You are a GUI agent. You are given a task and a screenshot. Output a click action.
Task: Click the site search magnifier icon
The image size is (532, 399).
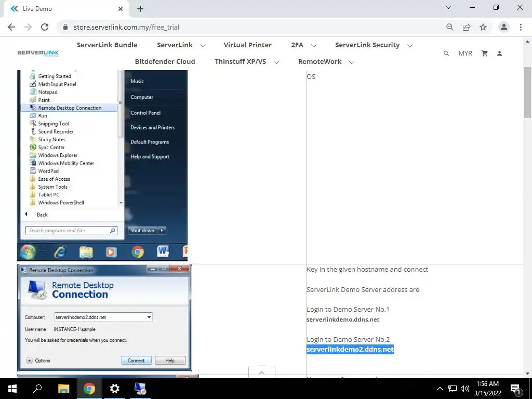pyautogui.click(x=446, y=54)
